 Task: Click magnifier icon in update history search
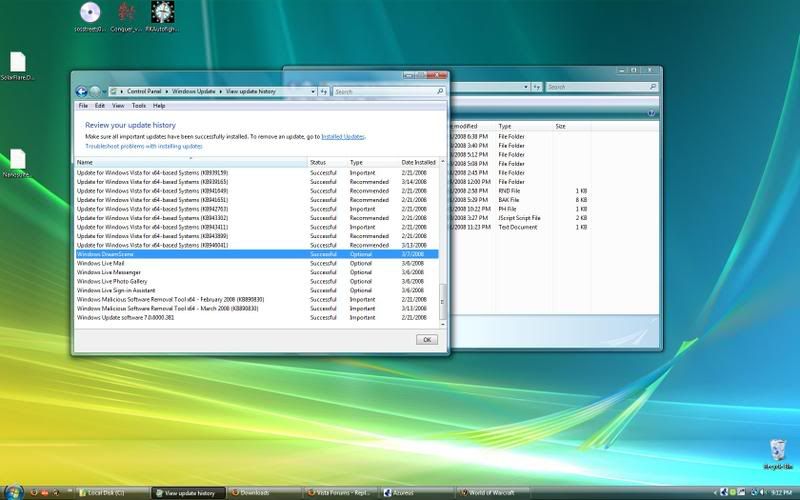(x=440, y=91)
